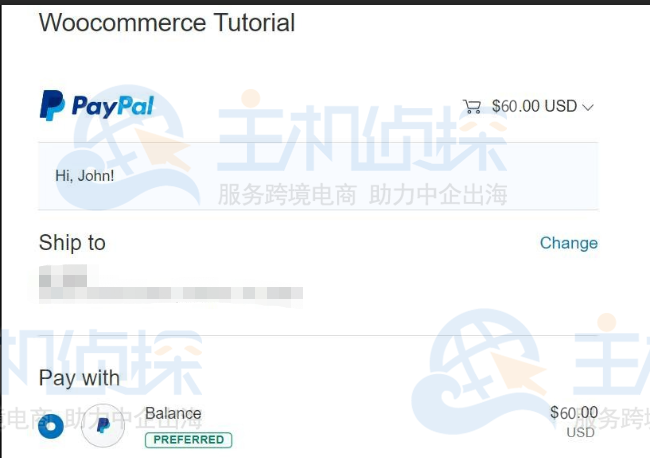
Task: Click the Woocommerce Tutorial store title
Action: [x=167, y=22]
